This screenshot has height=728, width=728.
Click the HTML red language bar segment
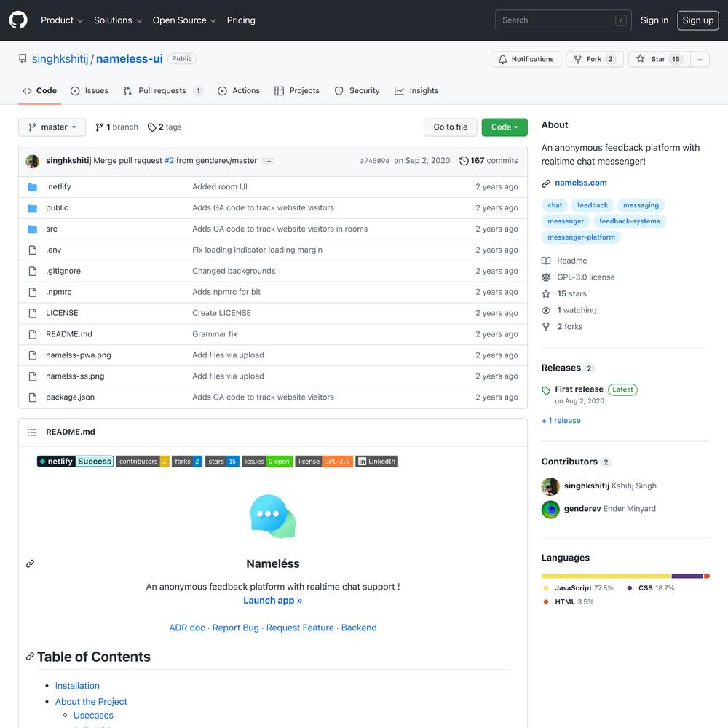(707, 576)
